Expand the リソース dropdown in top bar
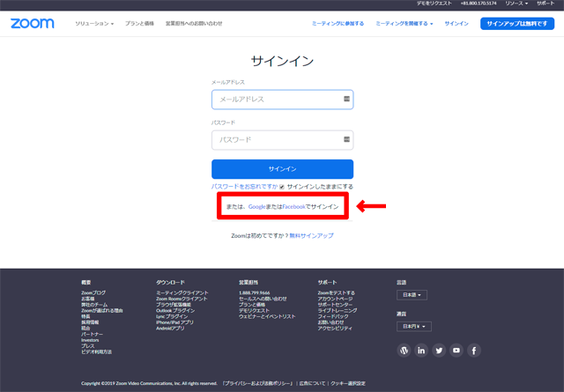Image resolution: width=564 pixels, height=392 pixels. pyautogui.click(x=516, y=4)
